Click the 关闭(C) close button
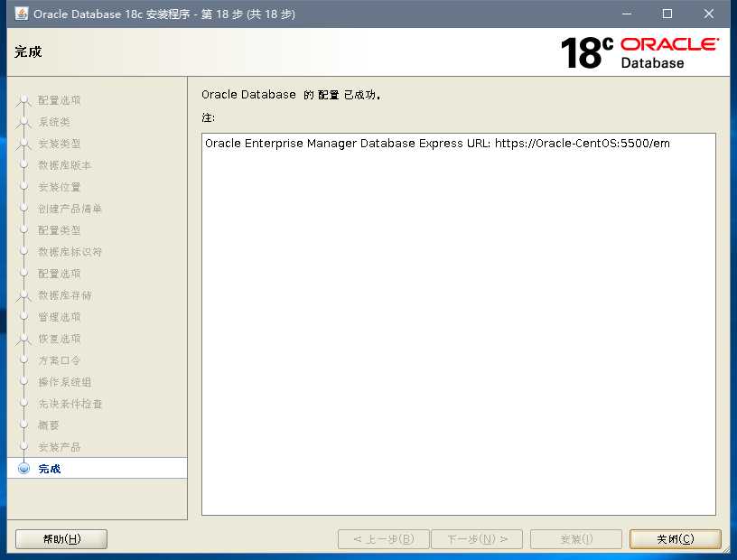 tap(675, 539)
